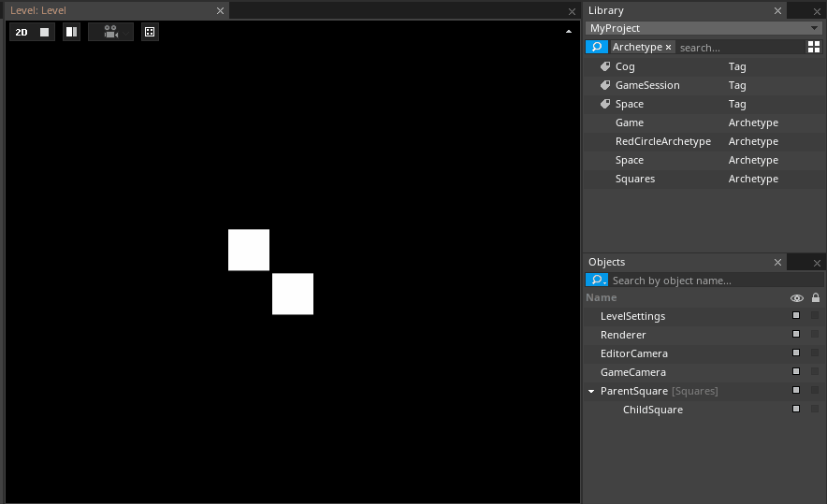This screenshot has height=504, width=827.
Task: Click the upper-left white square in viewport
Action: click(249, 250)
